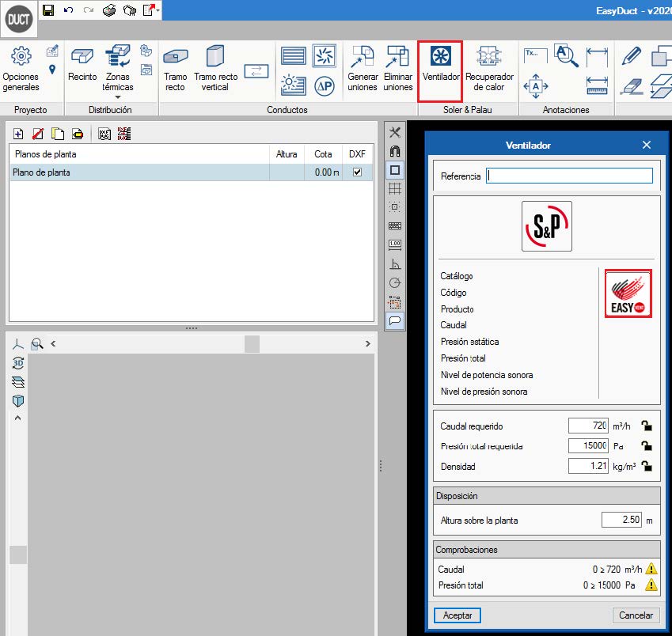The width and height of the screenshot is (672, 636).
Task: Collapse the view toolbar with the up chevron
Action: (17, 418)
